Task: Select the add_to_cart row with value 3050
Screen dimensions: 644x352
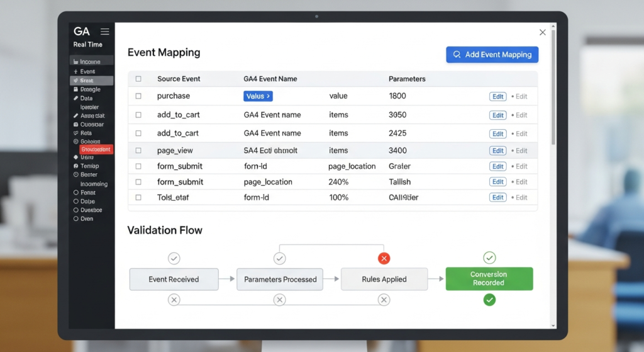Action: [x=138, y=115]
